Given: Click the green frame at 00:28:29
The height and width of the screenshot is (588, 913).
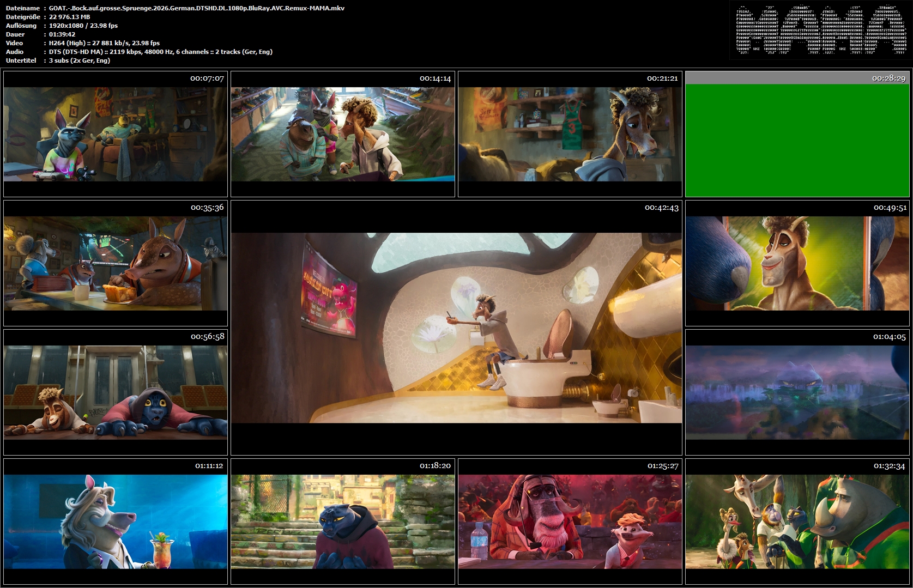Looking at the screenshot, I should coord(797,134).
